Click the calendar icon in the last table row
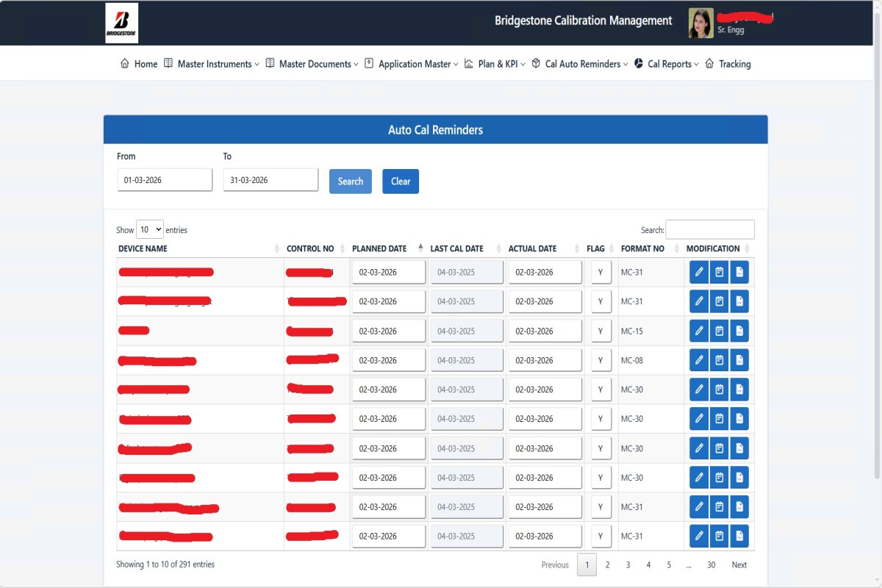 click(x=720, y=536)
